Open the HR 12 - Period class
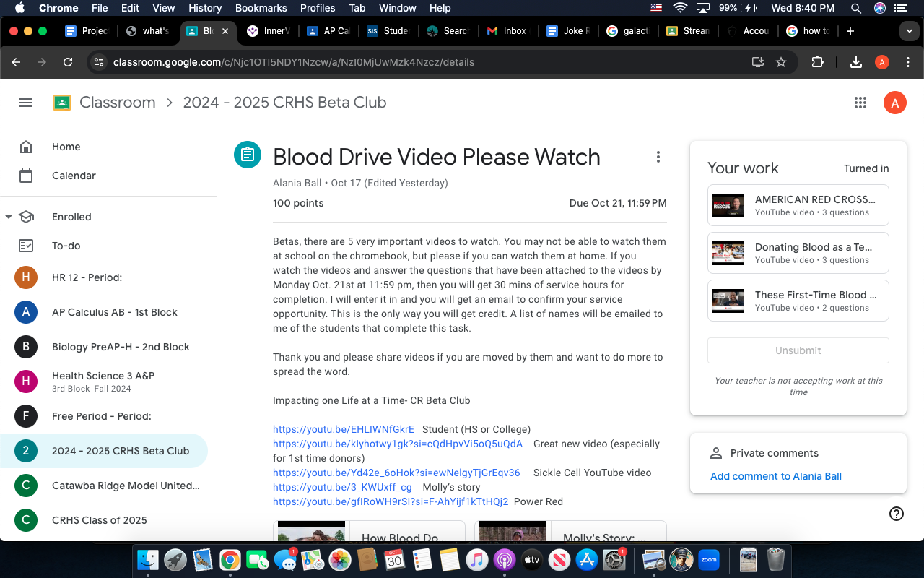 [104, 277]
